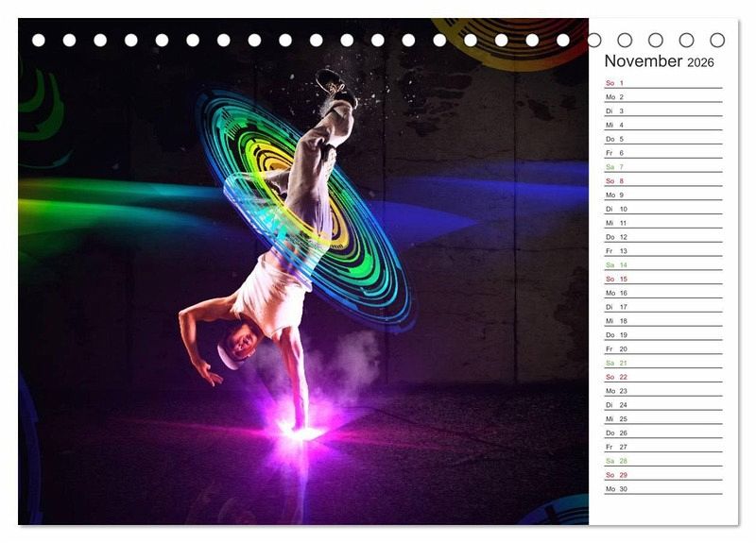
Task: Choose the Mi 25 calendar row
Action: pyautogui.click(x=663, y=418)
